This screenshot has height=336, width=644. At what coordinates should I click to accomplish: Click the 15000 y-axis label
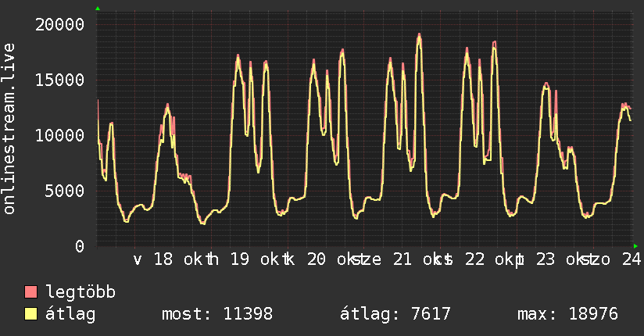point(60,80)
